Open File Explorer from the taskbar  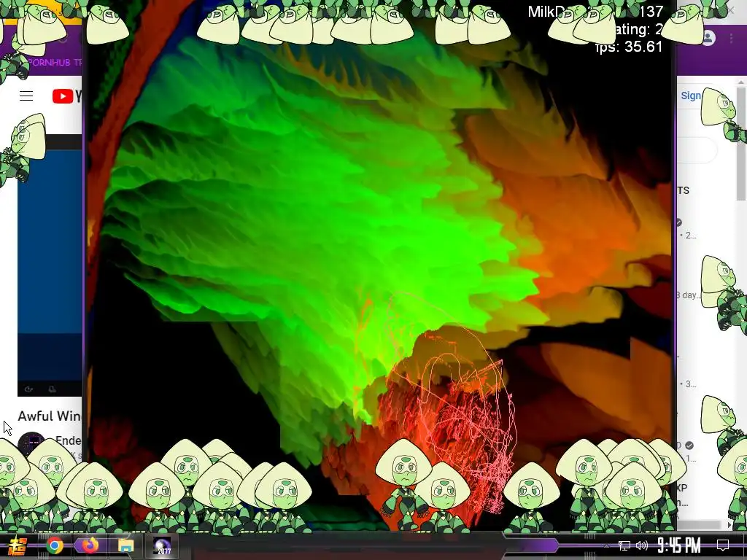[x=125, y=545]
